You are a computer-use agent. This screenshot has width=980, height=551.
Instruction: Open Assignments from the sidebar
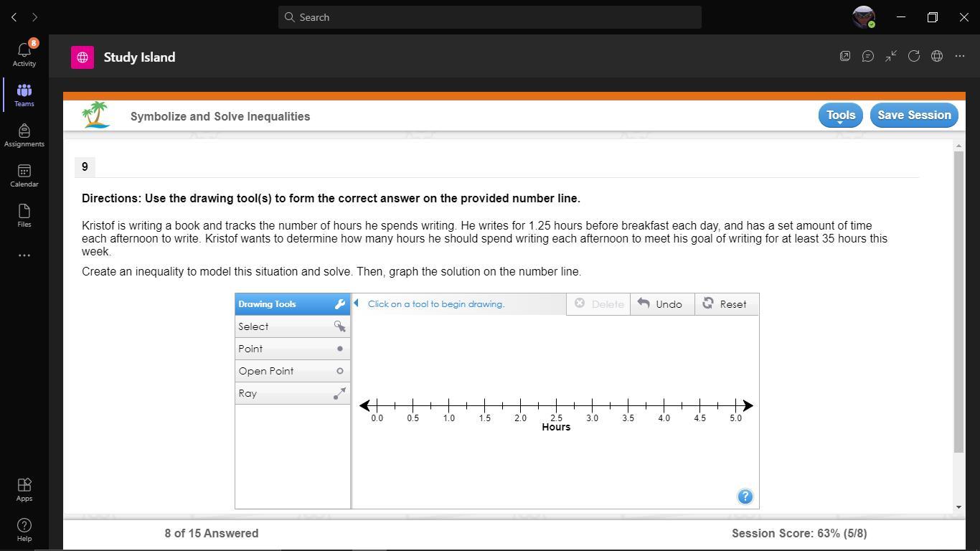(24, 135)
